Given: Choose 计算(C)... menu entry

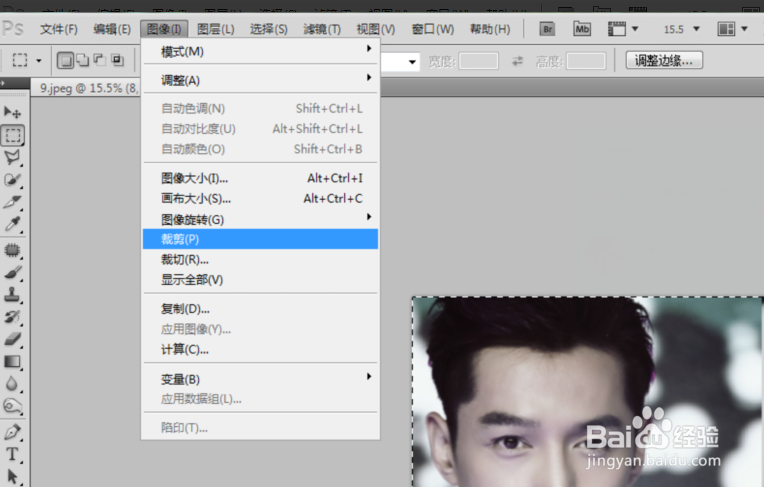Looking at the screenshot, I should coord(260,350).
